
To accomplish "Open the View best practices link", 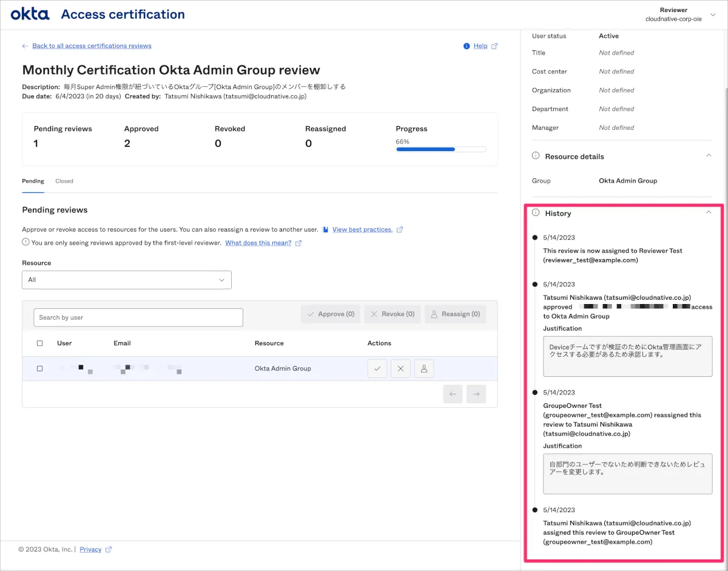I will (x=362, y=229).
